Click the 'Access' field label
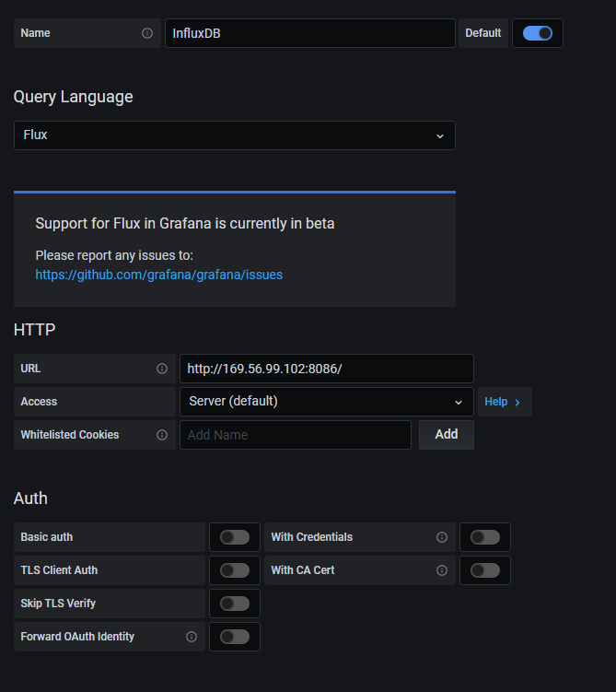 coord(39,402)
